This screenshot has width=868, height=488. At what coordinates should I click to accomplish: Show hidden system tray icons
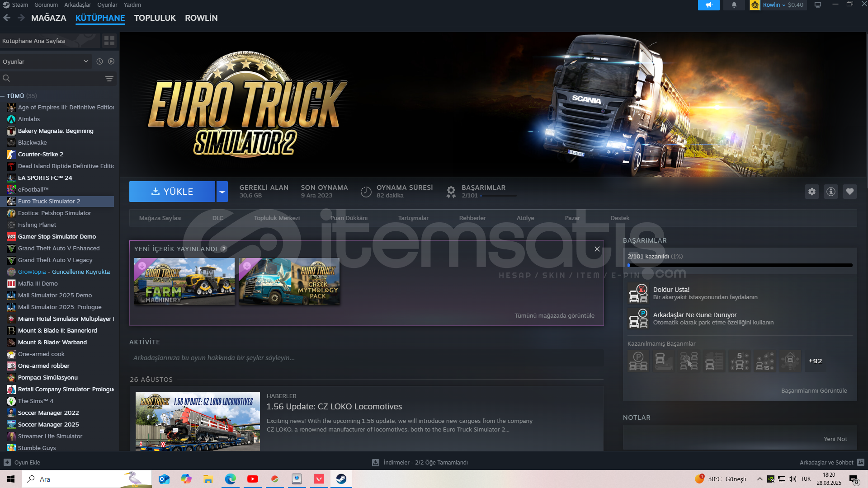(x=759, y=479)
